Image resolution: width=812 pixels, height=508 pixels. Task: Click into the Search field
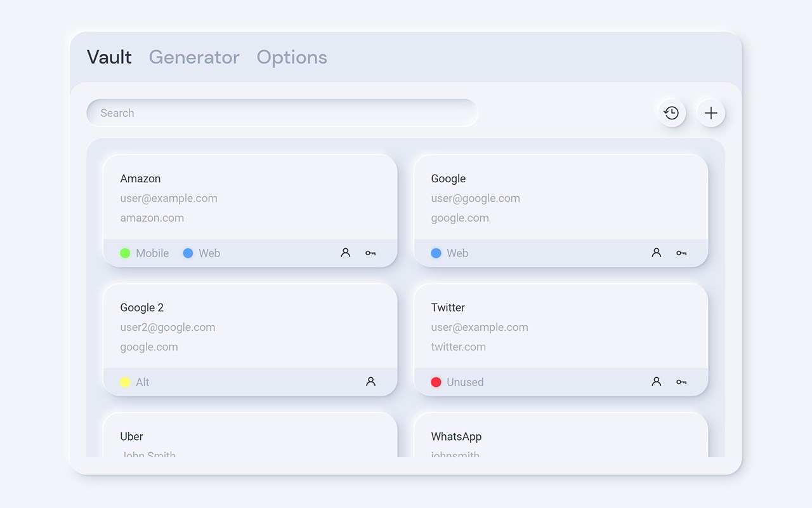(x=282, y=113)
